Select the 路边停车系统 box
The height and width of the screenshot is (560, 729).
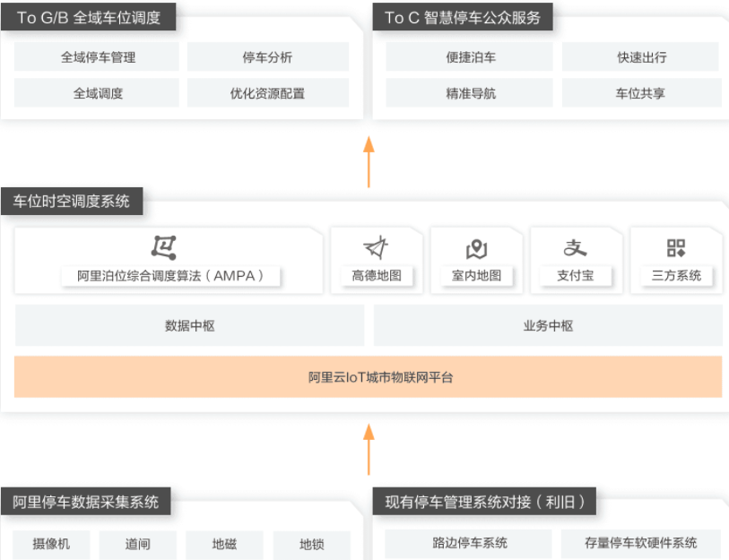pyautogui.click(x=469, y=543)
